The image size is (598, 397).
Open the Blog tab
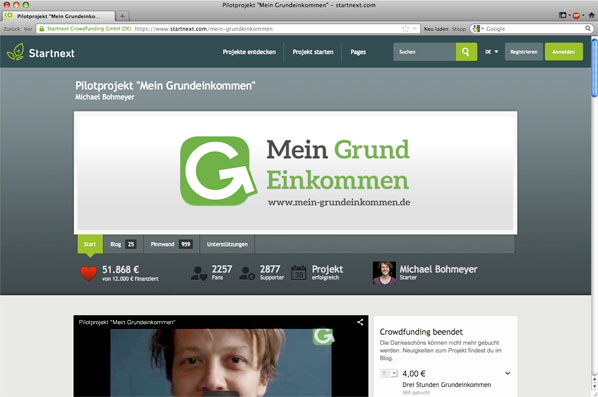123,244
